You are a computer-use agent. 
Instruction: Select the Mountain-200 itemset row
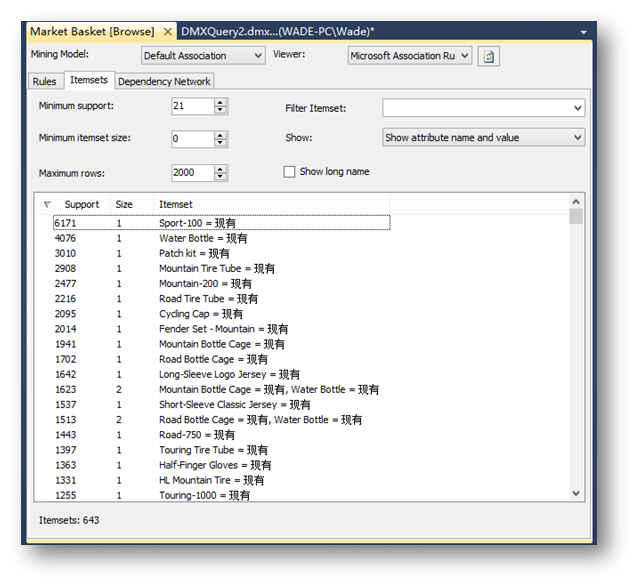[222, 283]
